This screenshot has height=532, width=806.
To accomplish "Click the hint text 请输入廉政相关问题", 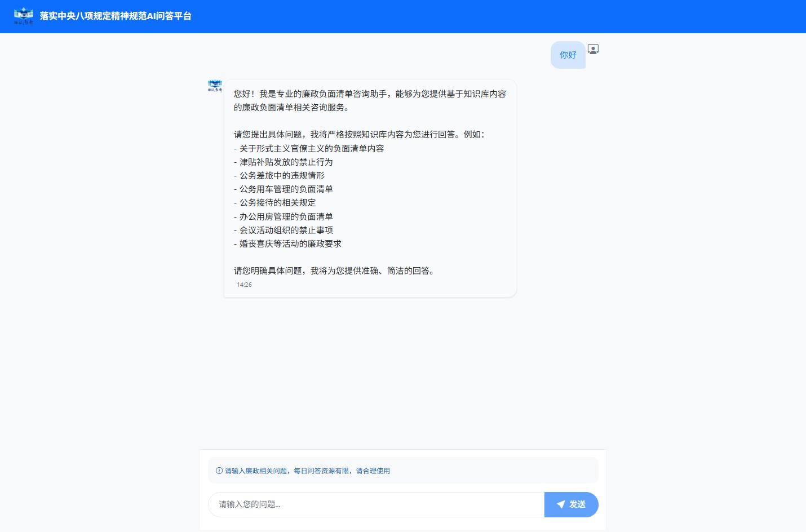I will 307,471.
